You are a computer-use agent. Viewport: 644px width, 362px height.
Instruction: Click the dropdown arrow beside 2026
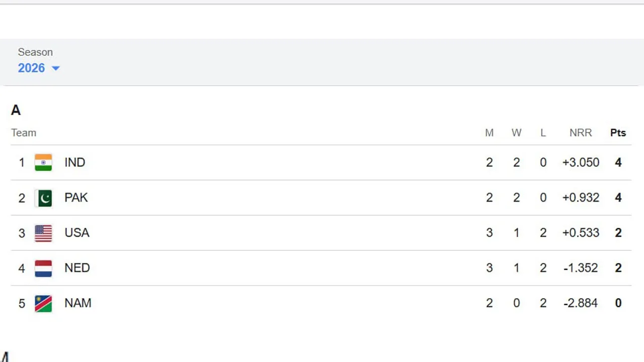click(x=55, y=68)
